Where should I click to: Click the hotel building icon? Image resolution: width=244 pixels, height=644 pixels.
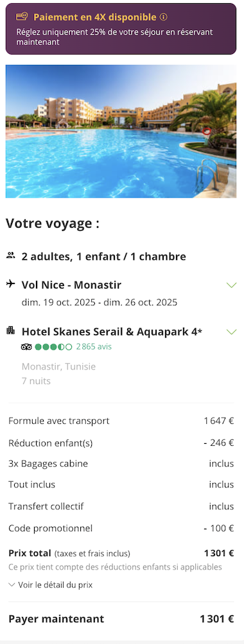(11, 330)
